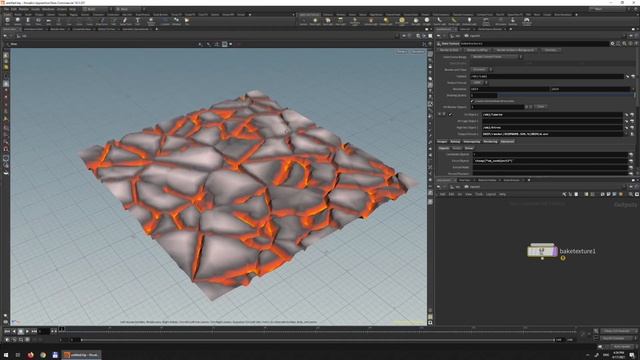Open the network editor's Layout menu
This screenshot has width=640, height=360.
(x=491, y=194)
